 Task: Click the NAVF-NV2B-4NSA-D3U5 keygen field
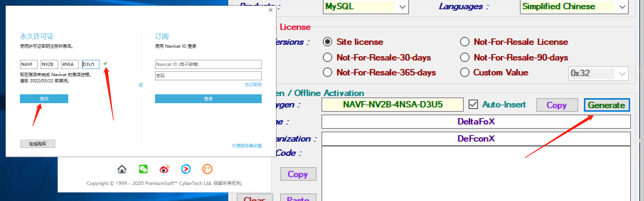coord(393,105)
